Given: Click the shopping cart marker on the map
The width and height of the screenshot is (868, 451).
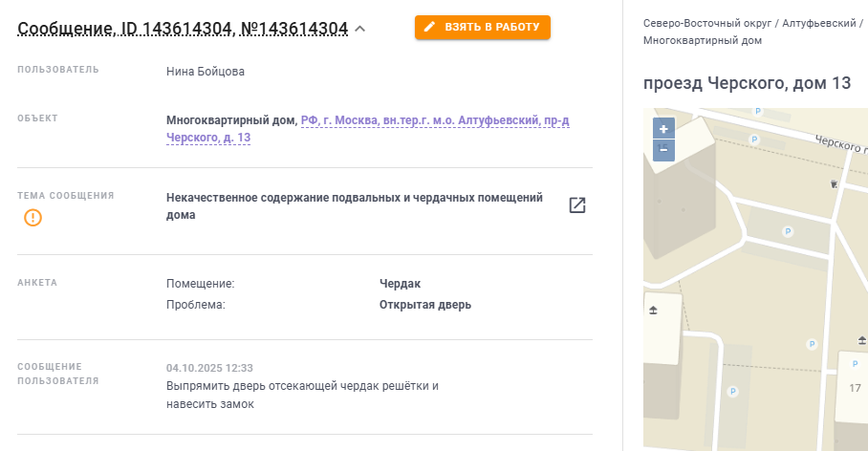Looking at the screenshot, I should coord(835,183).
